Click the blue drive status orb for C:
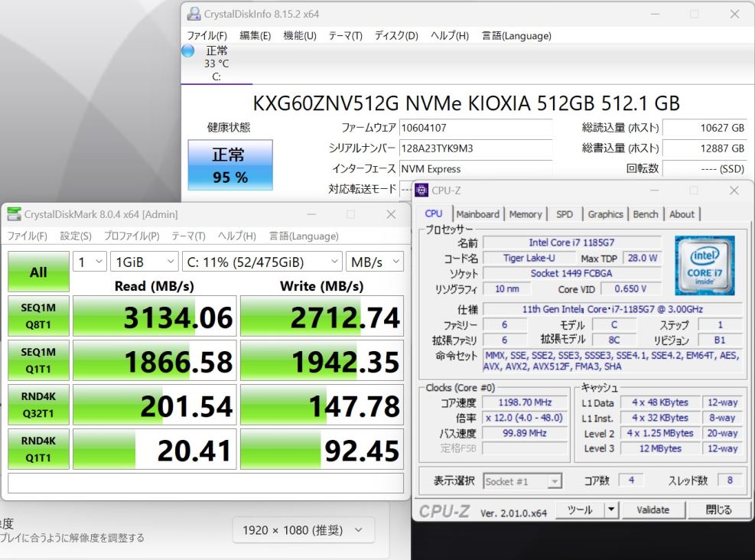Image resolution: width=755 pixels, height=560 pixels. pos(187,51)
